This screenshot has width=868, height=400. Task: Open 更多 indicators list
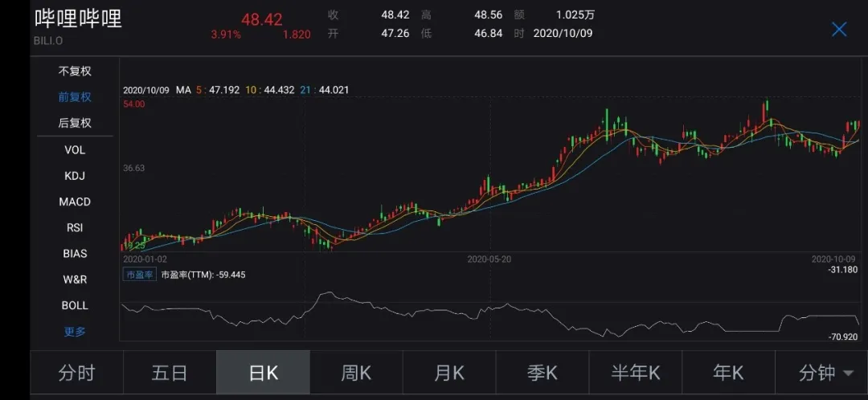click(x=75, y=332)
